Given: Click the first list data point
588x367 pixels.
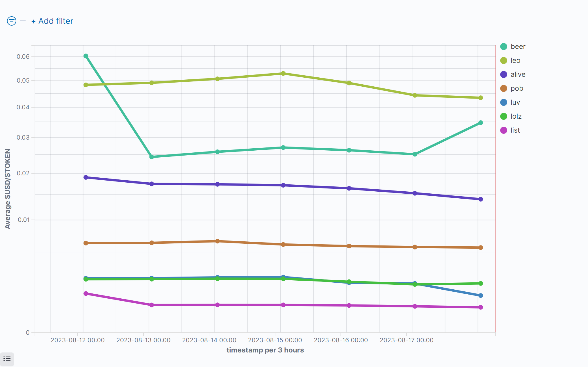Looking at the screenshot, I should click(86, 293).
